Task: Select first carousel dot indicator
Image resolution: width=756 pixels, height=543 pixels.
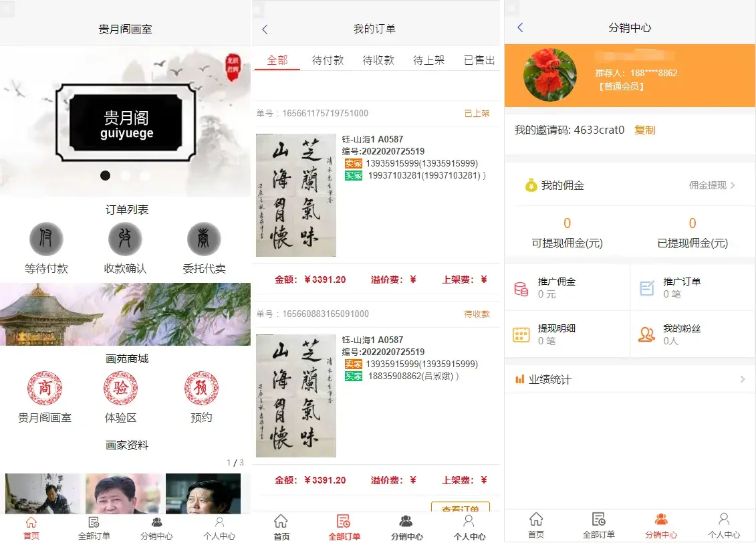Action: tap(105, 175)
